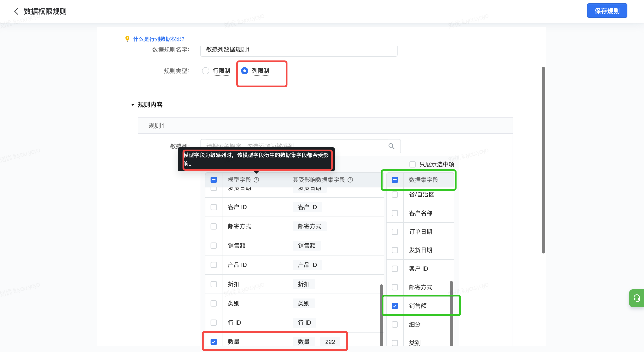Check 省/自治区 in dataset fields
Viewport: 644px width, 352px height.
tap(395, 195)
